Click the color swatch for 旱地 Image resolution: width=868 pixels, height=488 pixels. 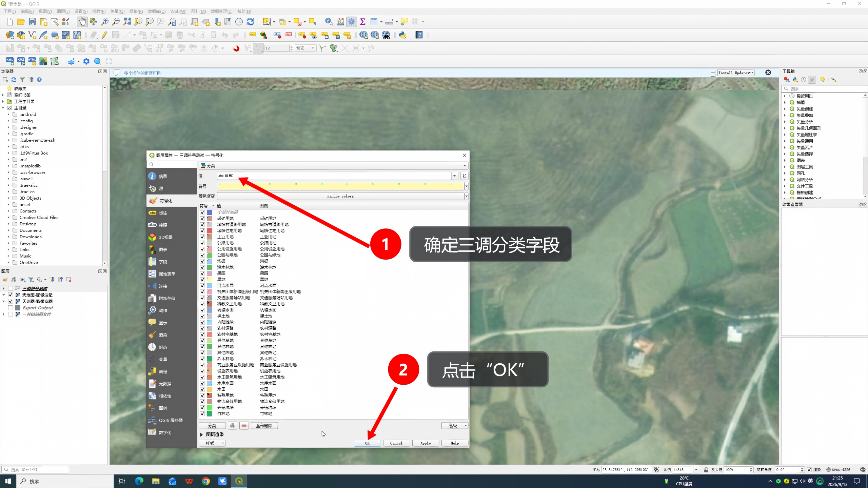point(210,280)
